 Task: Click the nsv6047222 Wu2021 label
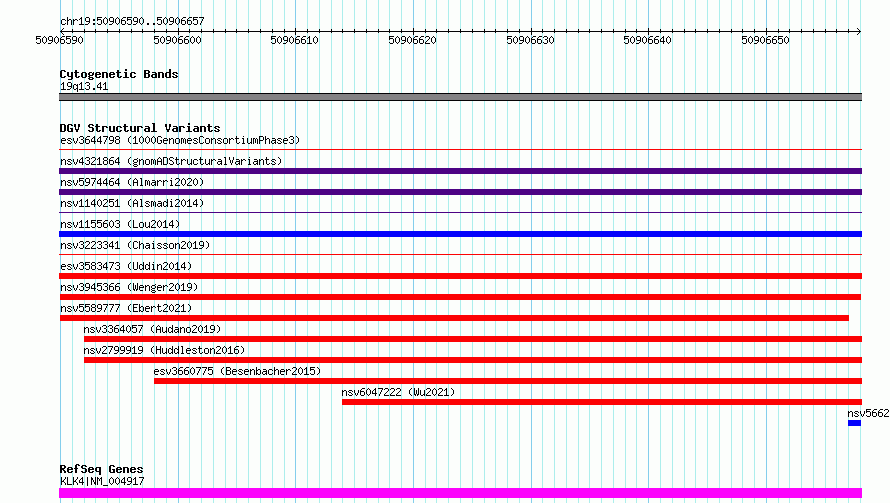[398, 392]
